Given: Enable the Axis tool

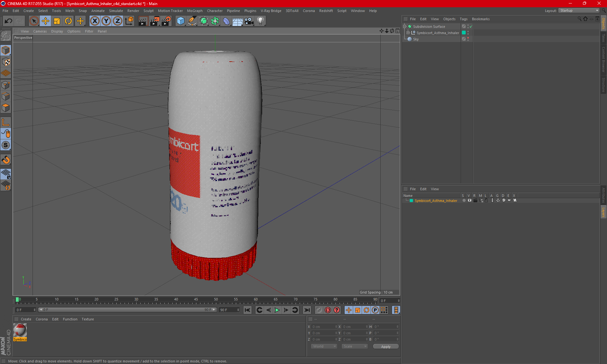Looking at the screenshot, I should pyautogui.click(x=6, y=122).
